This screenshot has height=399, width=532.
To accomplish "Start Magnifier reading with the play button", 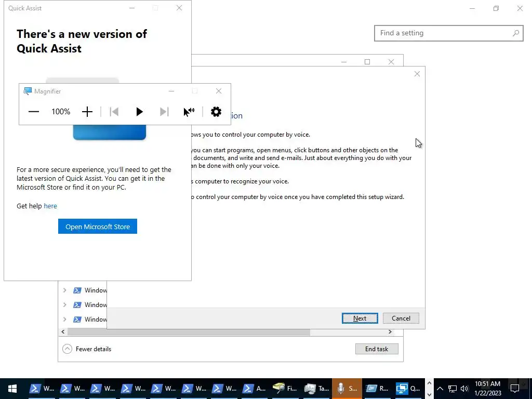I will tap(139, 112).
